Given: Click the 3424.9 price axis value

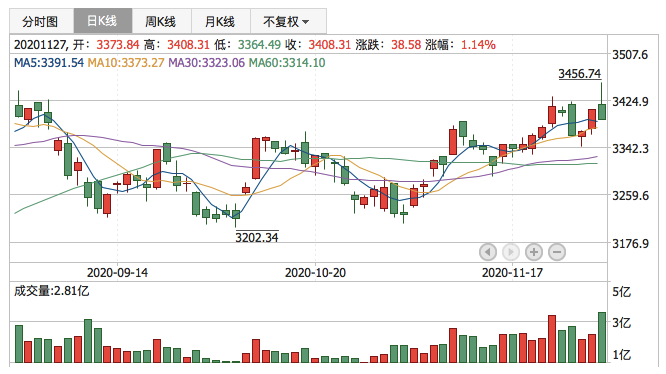Looking at the screenshot, I should [x=630, y=101].
